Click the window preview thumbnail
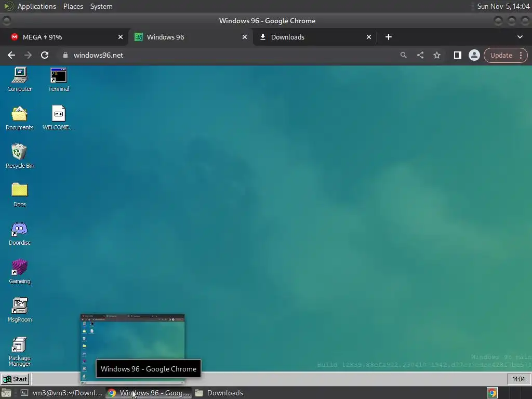The width and height of the screenshot is (532, 399). click(x=132, y=350)
